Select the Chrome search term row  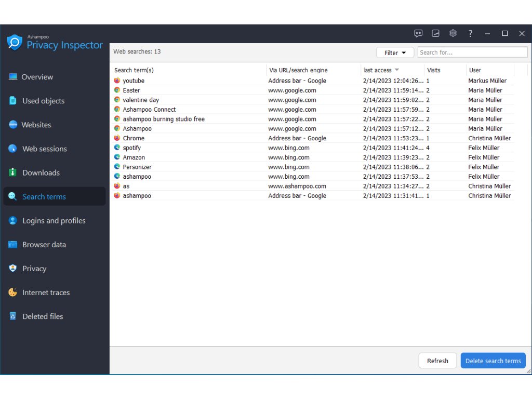point(314,138)
